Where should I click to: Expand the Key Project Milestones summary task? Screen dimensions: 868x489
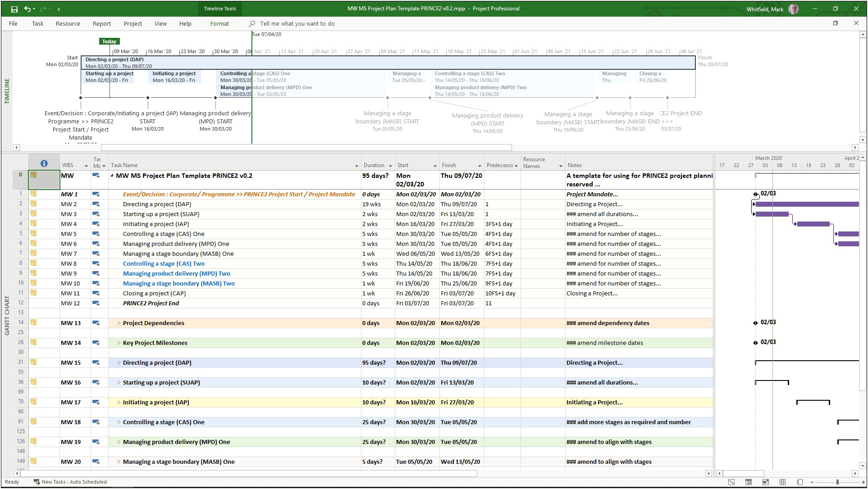[119, 343]
